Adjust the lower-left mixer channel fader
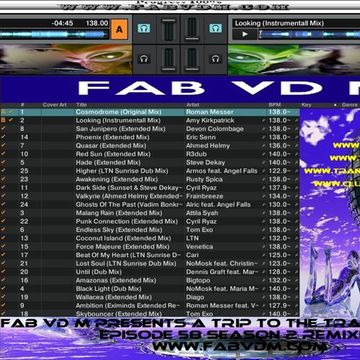Image resolution: width=360 pixels, height=360 pixels. coord(169,60)
